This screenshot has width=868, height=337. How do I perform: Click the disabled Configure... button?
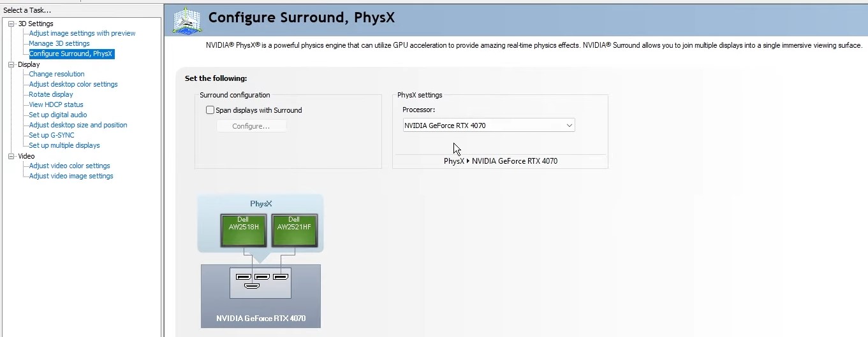(x=251, y=126)
